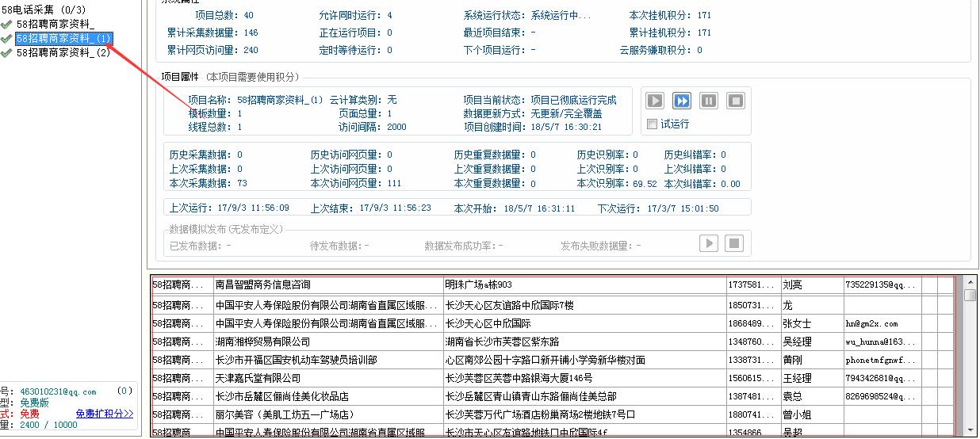Select the email cell hn@gm2x.com
Screen dimensions: 980x439
pyautogui.click(x=882, y=323)
